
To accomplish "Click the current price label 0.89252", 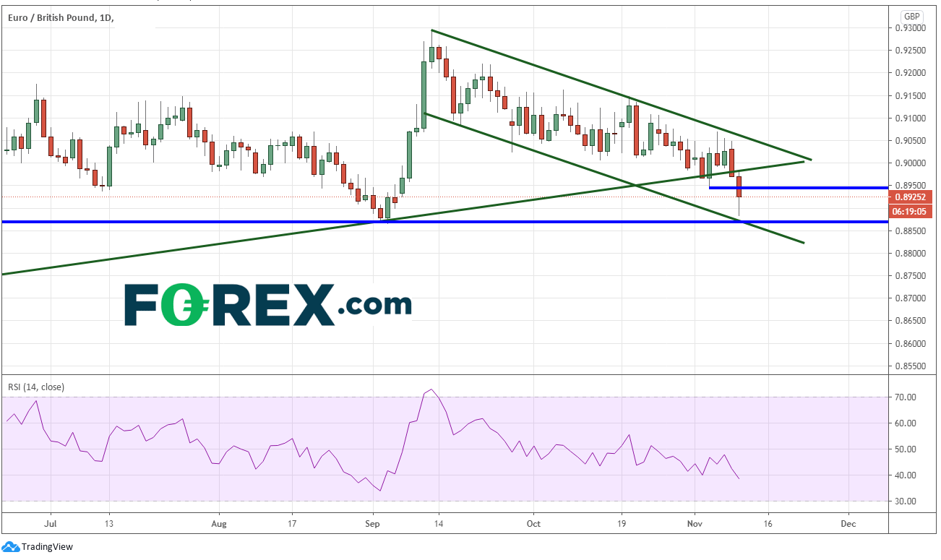I will 908,197.
